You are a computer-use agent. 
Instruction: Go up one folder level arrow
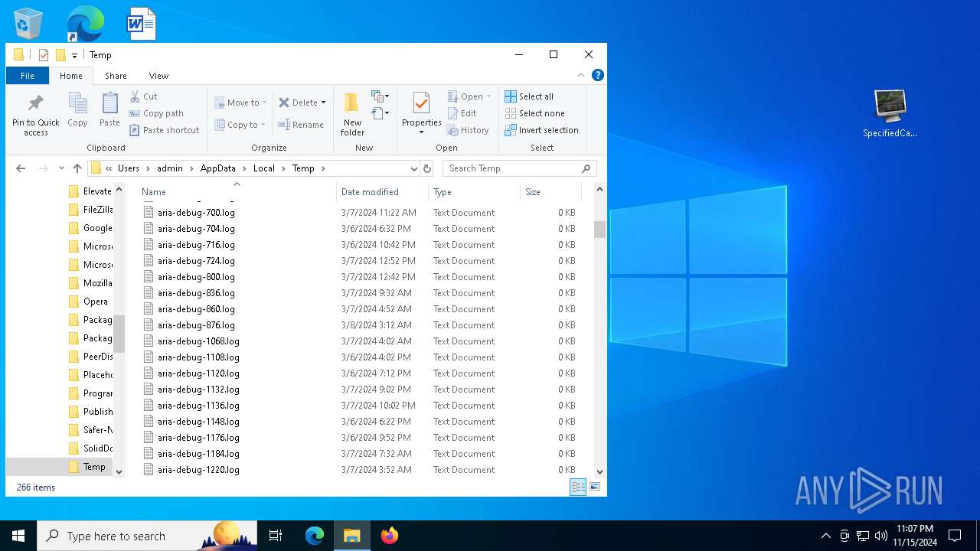[x=77, y=168]
